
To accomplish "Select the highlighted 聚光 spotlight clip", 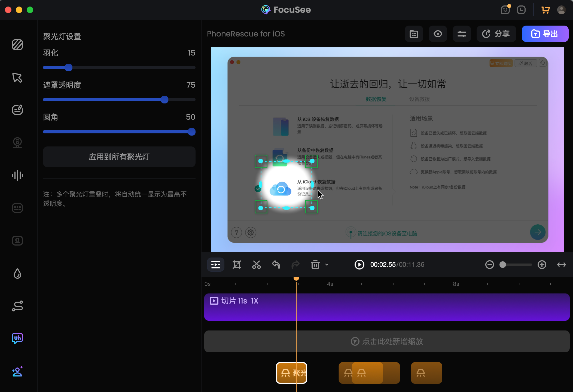I will click(291, 373).
